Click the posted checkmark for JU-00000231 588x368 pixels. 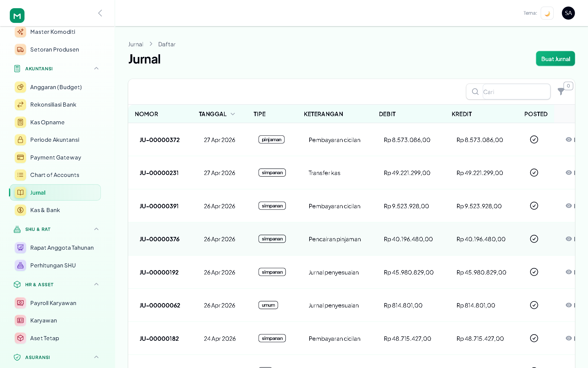coord(534,173)
